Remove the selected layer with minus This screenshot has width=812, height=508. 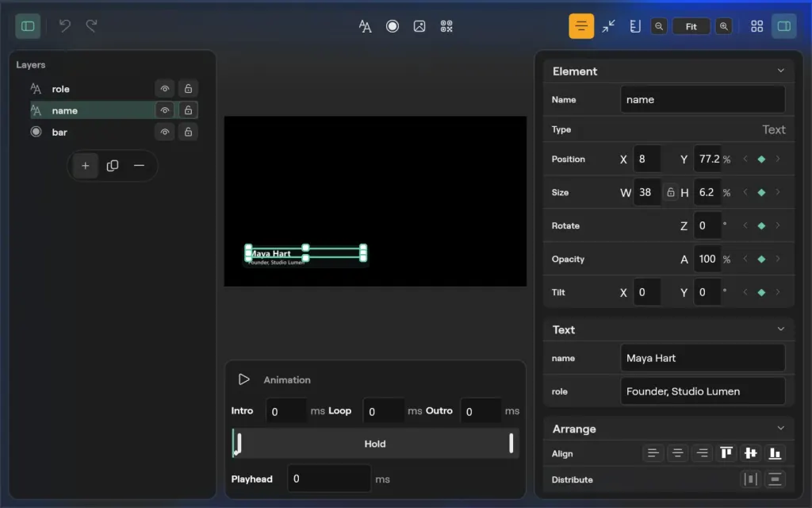point(139,166)
